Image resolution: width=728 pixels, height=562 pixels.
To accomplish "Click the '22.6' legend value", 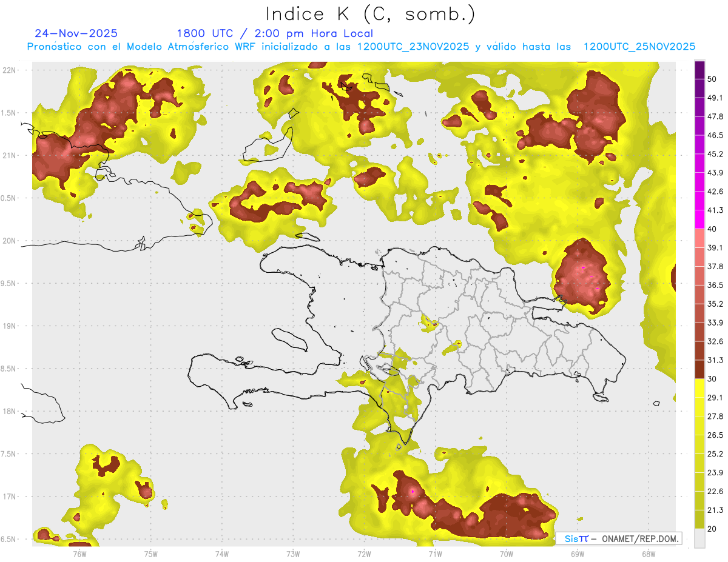I will (715, 491).
